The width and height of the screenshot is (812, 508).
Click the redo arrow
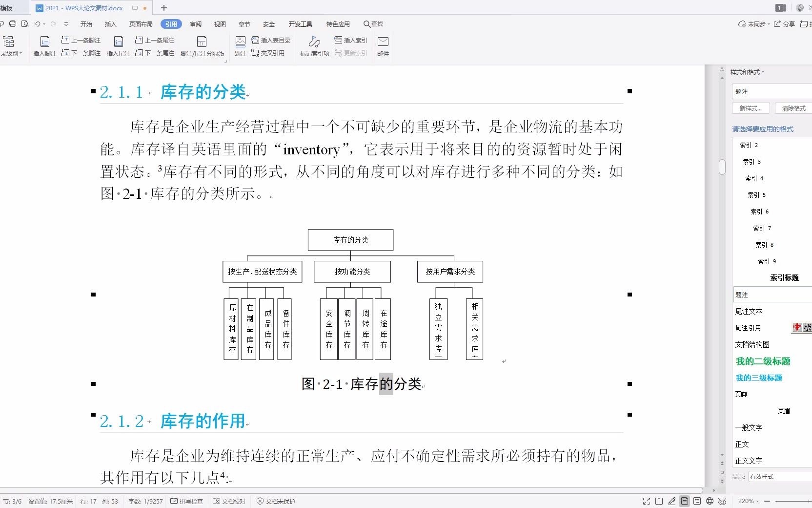[x=54, y=24]
